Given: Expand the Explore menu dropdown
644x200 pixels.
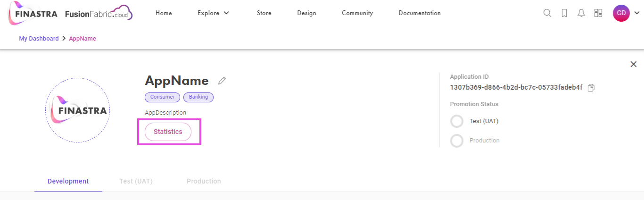Looking at the screenshot, I should point(213,13).
